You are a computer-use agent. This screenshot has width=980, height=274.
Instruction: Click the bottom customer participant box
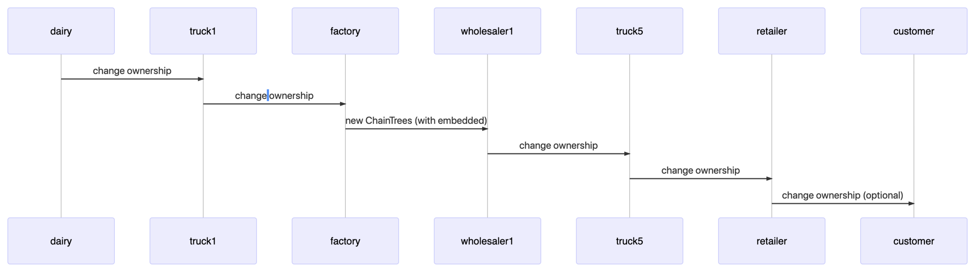pyautogui.click(x=914, y=241)
